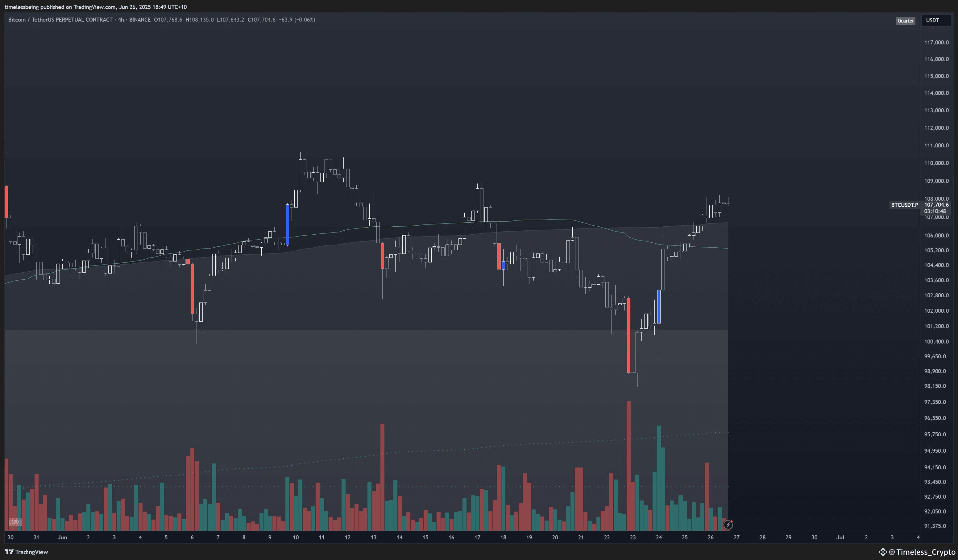Viewport: 958px width, 560px height.
Task: Click the bar countdown timer 03:10:48
Action: [x=935, y=211]
